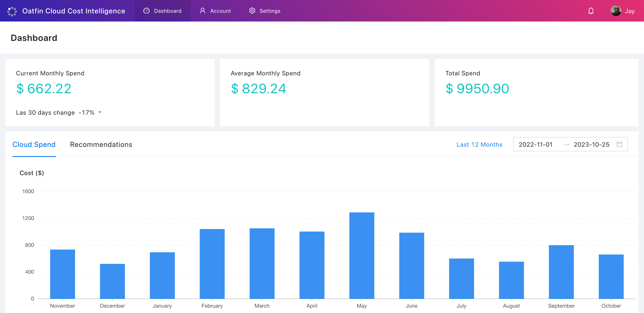The width and height of the screenshot is (644, 313).
Task: Select the Dashboard speedometer icon
Action: click(x=146, y=11)
